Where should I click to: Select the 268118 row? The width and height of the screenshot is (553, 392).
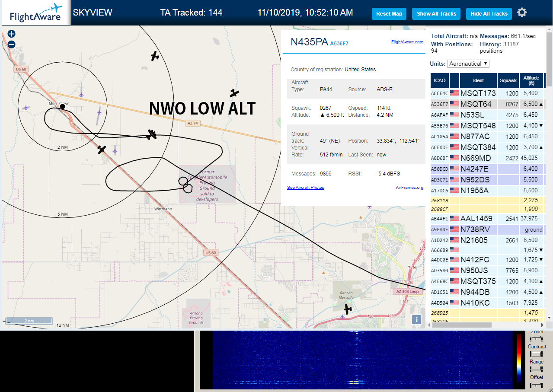(x=488, y=200)
